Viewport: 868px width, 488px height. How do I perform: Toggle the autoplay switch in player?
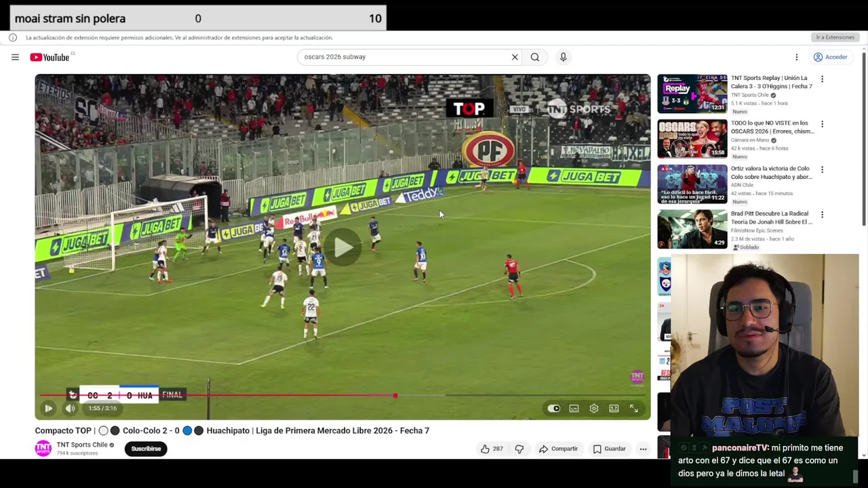click(x=553, y=409)
